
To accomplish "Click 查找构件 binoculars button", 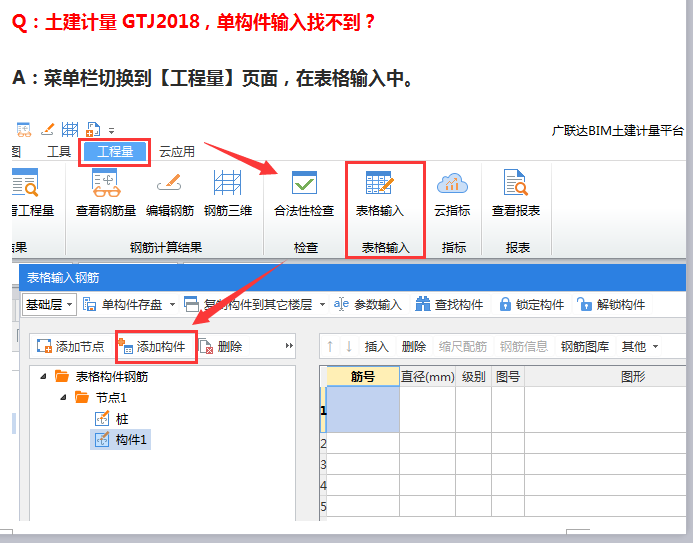I will click(449, 304).
